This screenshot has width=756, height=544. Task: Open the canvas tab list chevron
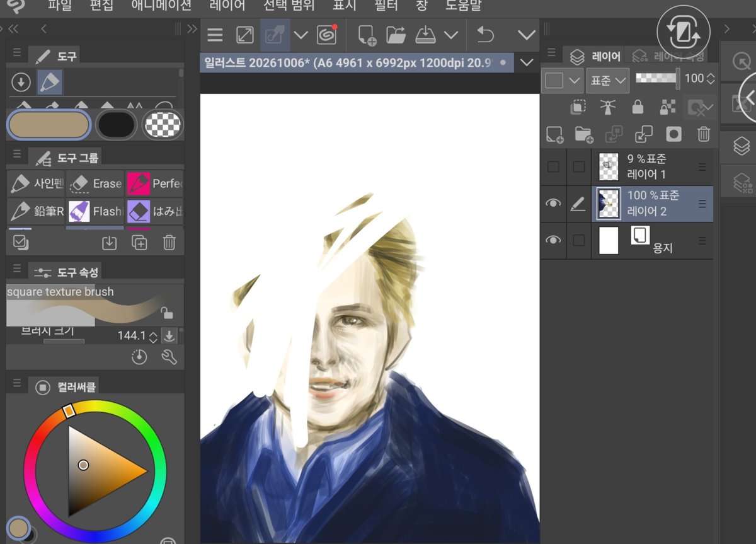(x=527, y=62)
